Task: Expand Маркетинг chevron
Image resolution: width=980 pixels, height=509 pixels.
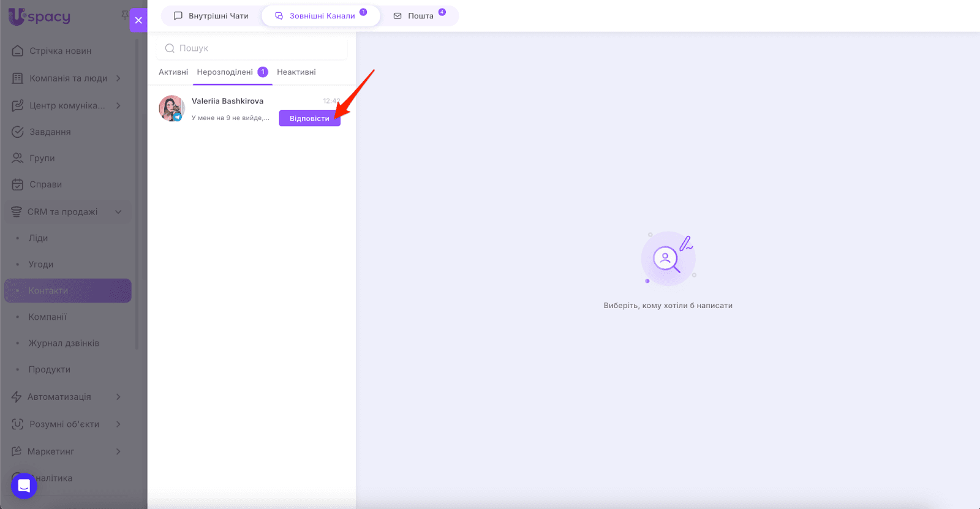Action: pyautogui.click(x=118, y=451)
